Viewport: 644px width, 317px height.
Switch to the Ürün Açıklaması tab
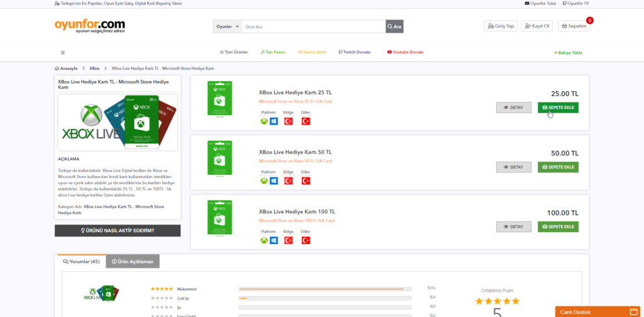(x=133, y=261)
